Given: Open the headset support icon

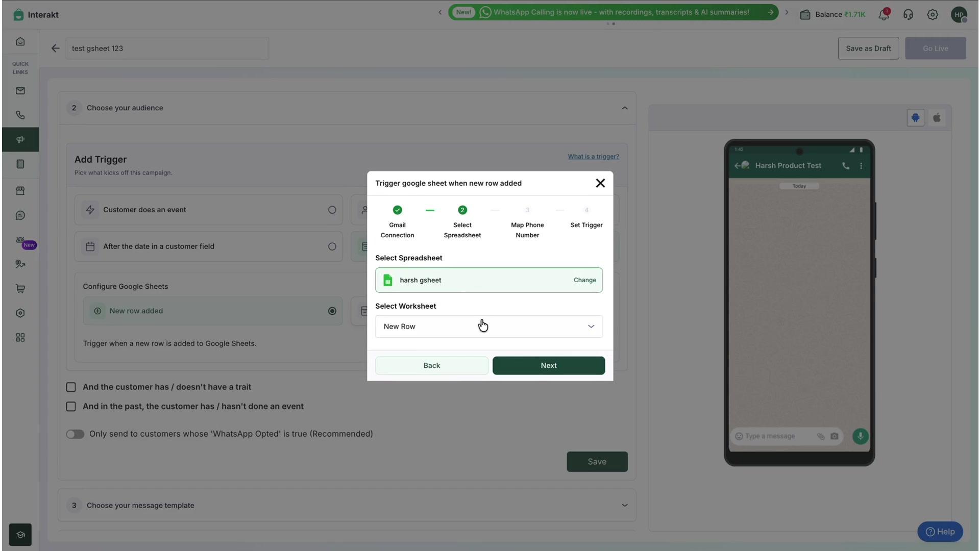Looking at the screenshot, I should (908, 15).
